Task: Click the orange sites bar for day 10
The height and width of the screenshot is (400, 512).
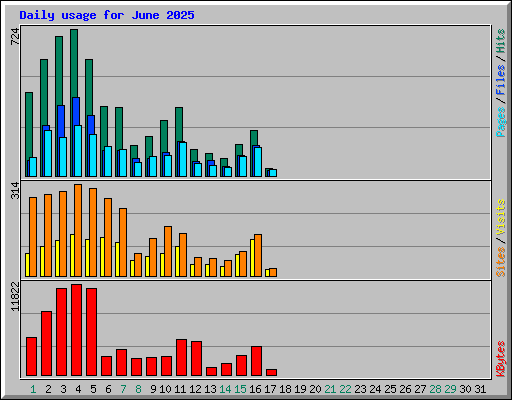Action: point(168,251)
